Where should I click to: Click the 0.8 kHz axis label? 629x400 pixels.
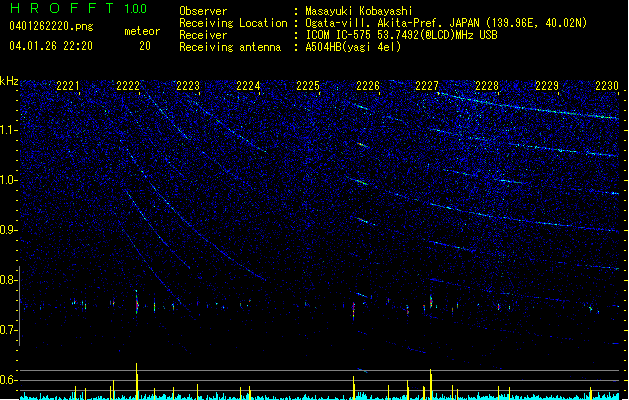click(9, 280)
